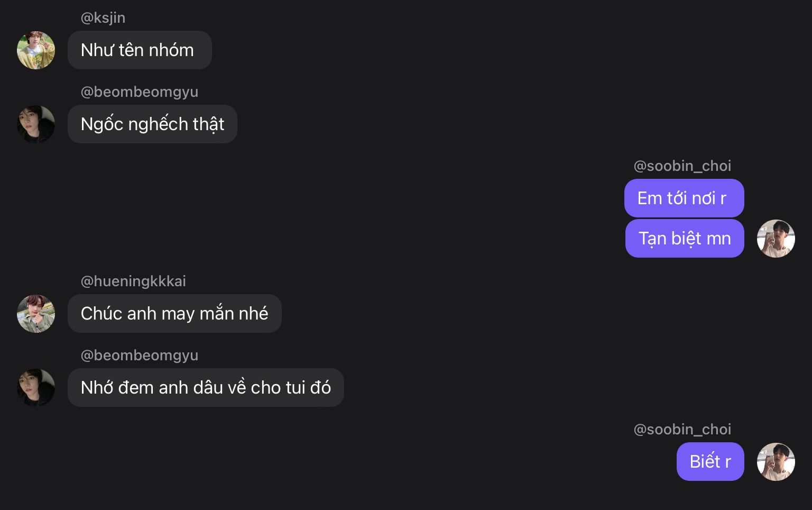
Task: Open avatar beside "Ngốc nghếch thật" message
Action: click(x=36, y=124)
